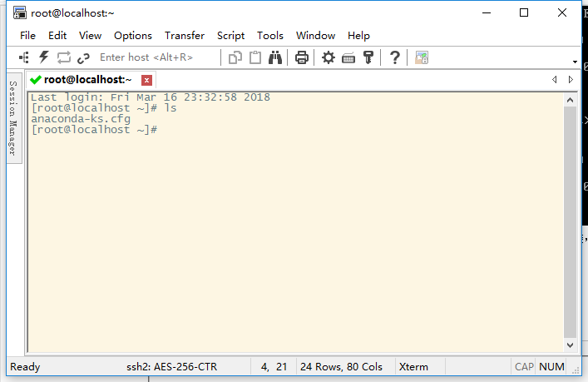Click the Enter host input field

tap(157, 57)
